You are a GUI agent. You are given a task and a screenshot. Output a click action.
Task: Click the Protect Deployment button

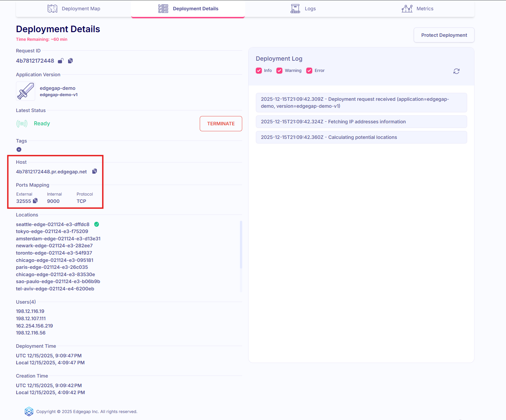pyautogui.click(x=444, y=35)
